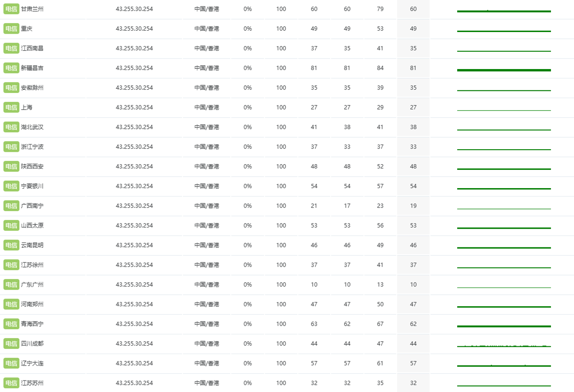This screenshot has width=574, height=392.
Task: Click the value 79 in 甘肃兰州 row
Action: 380,9
